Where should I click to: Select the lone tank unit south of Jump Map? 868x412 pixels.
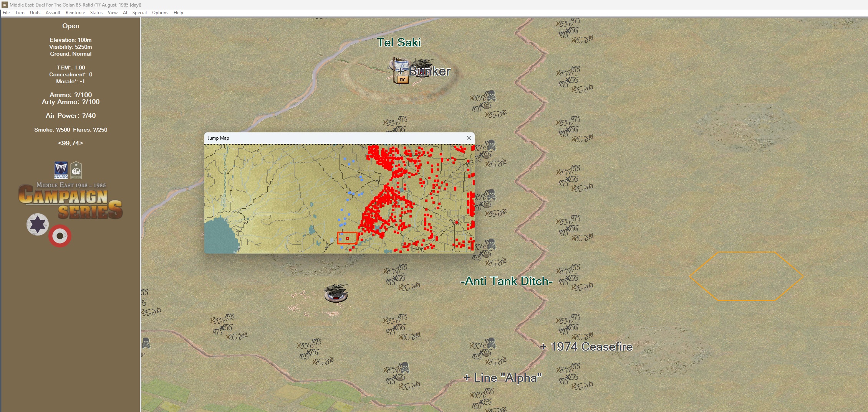click(336, 293)
